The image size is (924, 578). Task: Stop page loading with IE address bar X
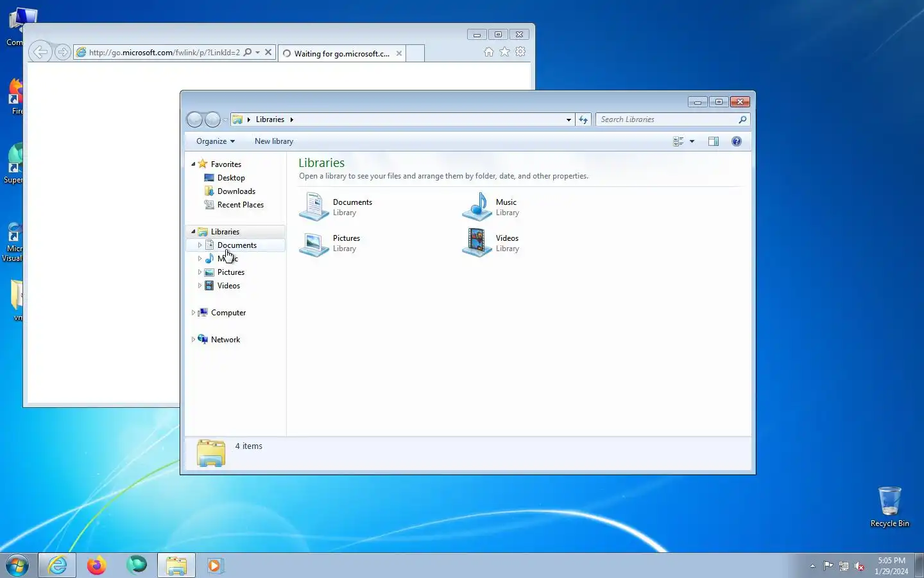pyautogui.click(x=268, y=53)
